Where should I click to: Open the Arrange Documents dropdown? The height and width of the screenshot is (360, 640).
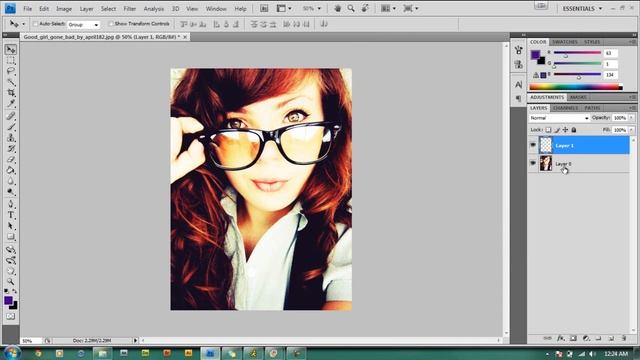click(388, 8)
